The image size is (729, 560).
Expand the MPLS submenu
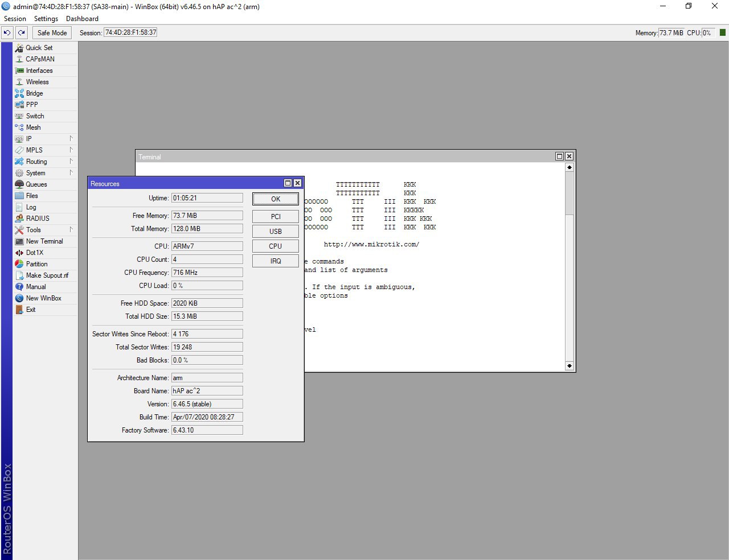point(71,150)
